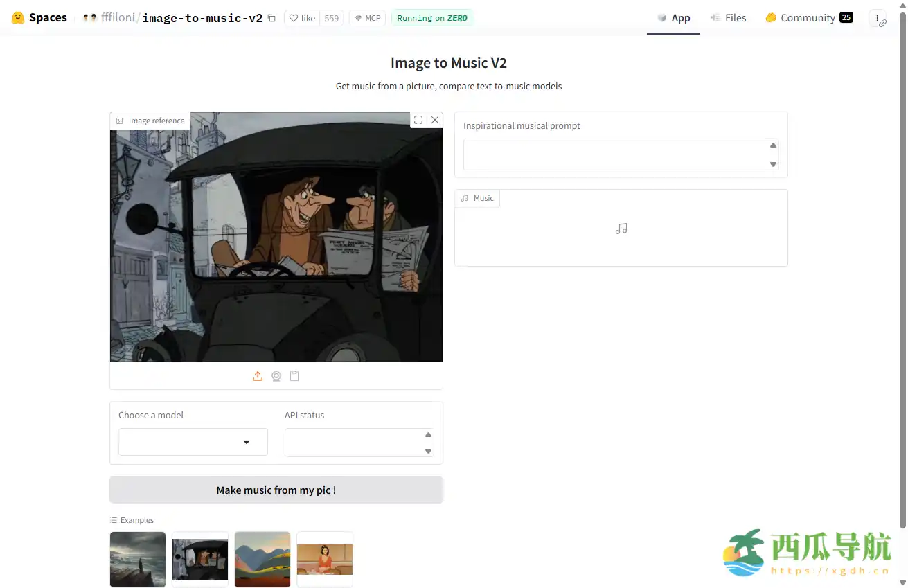The image size is (908, 588).
Task: Click the upload image icon
Action: click(258, 376)
